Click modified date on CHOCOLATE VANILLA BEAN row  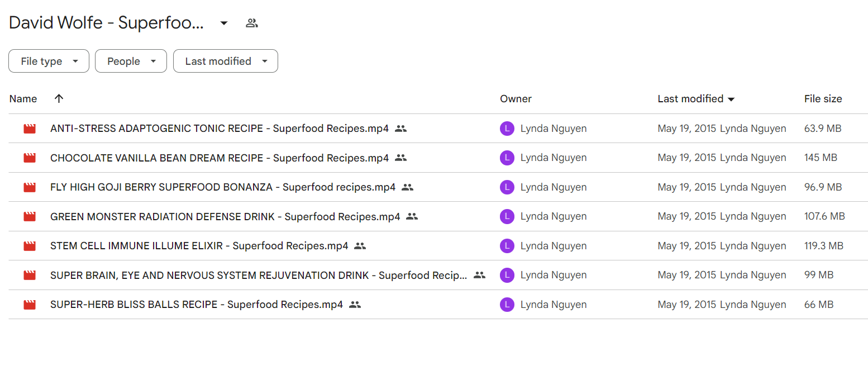(687, 158)
